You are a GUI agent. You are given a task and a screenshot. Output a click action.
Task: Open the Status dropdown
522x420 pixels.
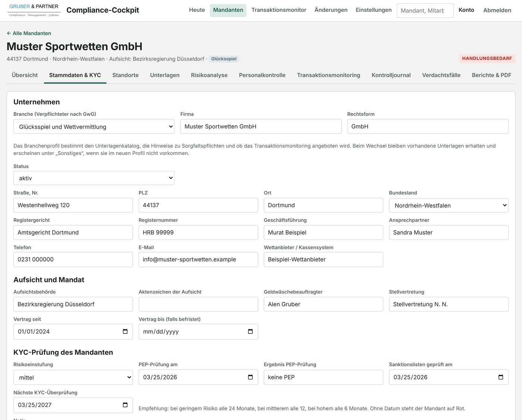point(94,178)
